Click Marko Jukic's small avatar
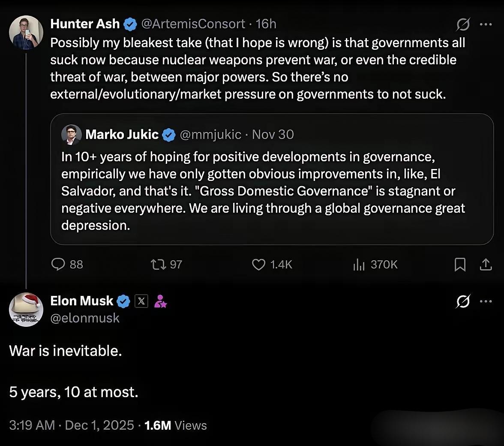Viewport: 504px width, 446px height. tap(71, 135)
